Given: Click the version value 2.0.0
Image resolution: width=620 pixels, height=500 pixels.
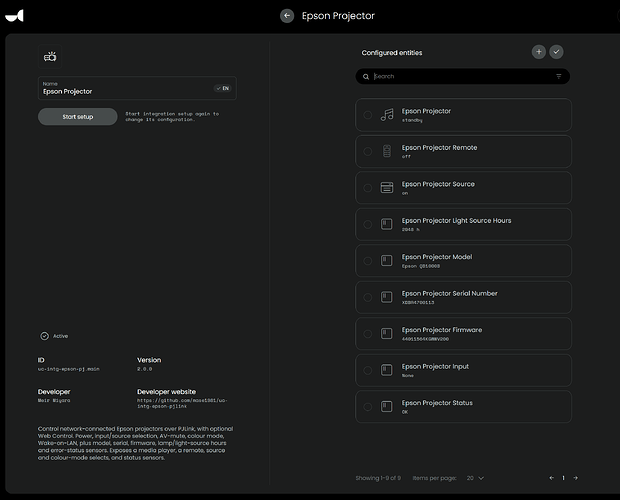Looking at the screenshot, I should [x=144, y=369].
